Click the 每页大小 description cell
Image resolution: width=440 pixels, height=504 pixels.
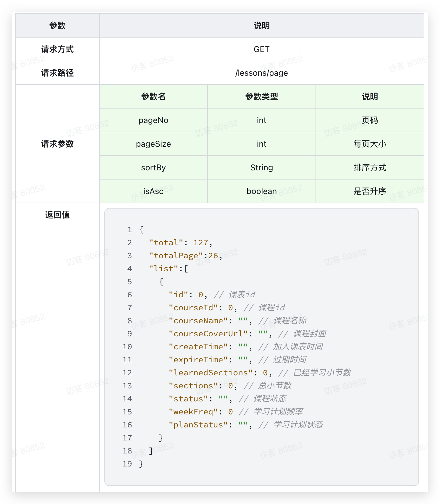370,144
